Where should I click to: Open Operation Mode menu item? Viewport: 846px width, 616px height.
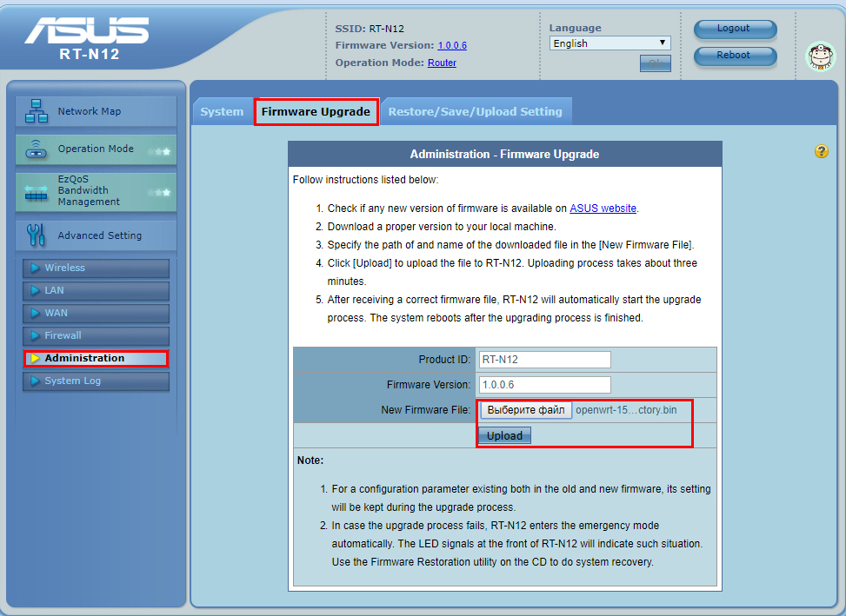coord(96,149)
